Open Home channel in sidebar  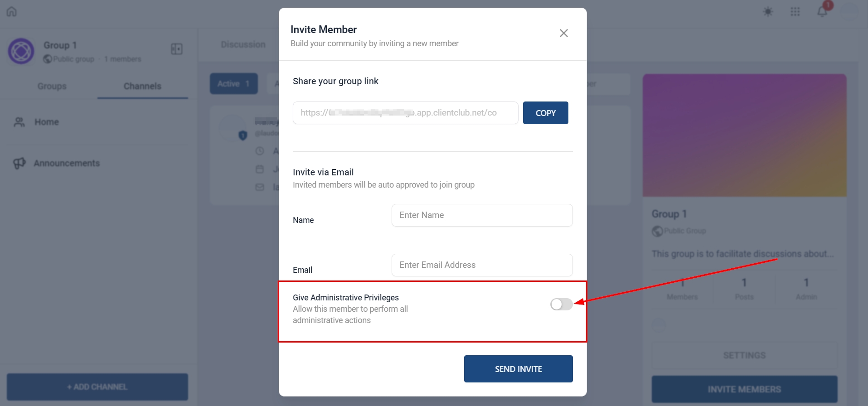coord(47,122)
